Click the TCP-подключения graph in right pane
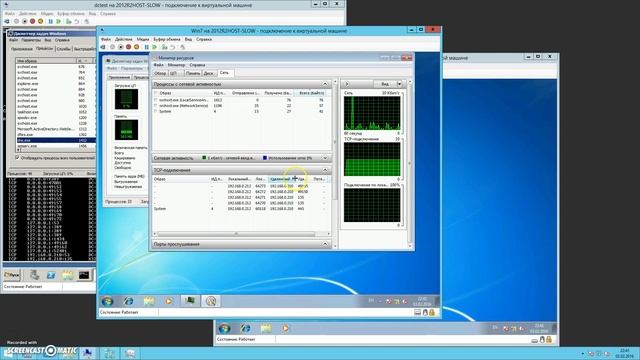640x360 pixels. coord(372,159)
